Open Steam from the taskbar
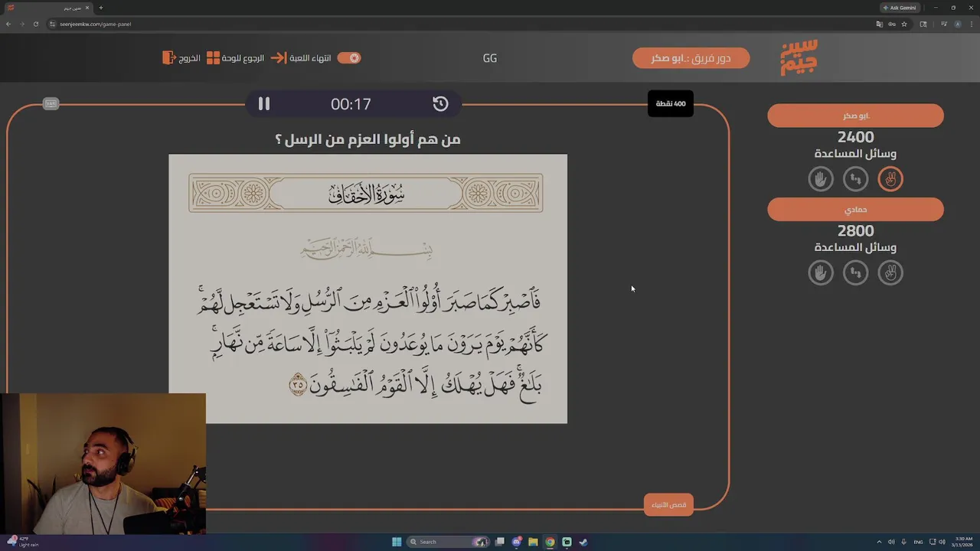The height and width of the screenshot is (551, 980). tap(583, 542)
